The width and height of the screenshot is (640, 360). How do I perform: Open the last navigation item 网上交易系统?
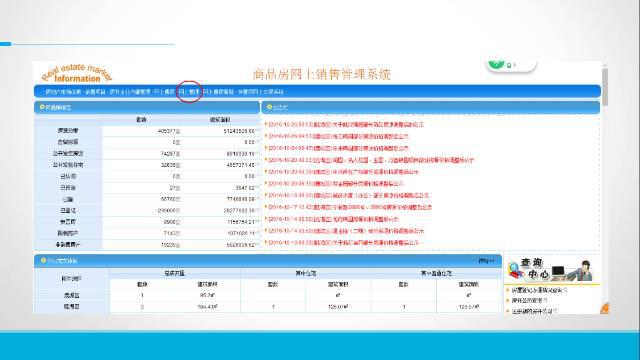pyautogui.click(x=261, y=92)
